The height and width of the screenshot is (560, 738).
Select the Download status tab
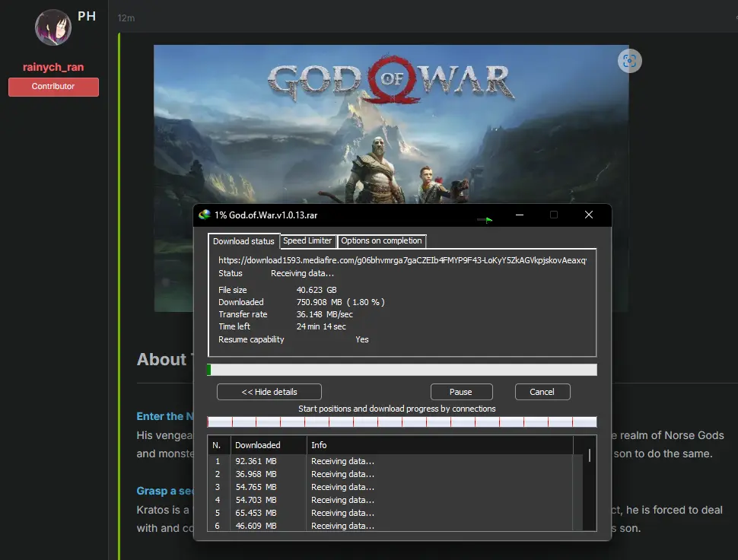pyautogui.click(x=243, y=241)
